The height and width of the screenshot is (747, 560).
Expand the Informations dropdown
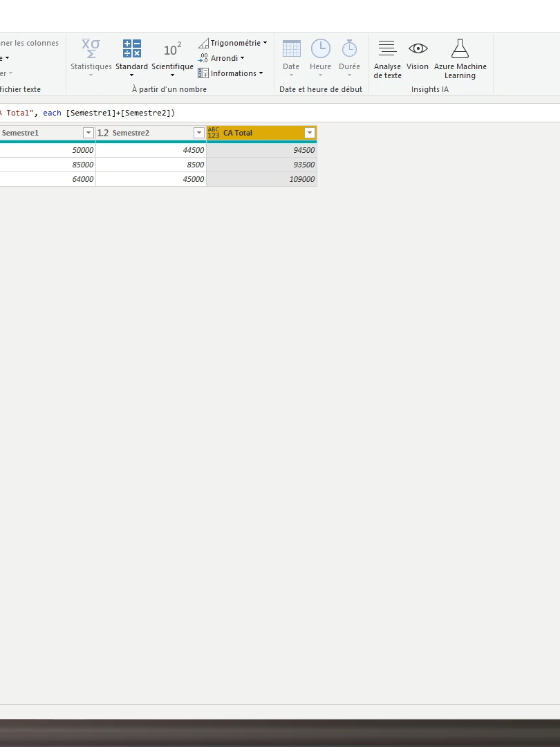[x=230, y=73]
